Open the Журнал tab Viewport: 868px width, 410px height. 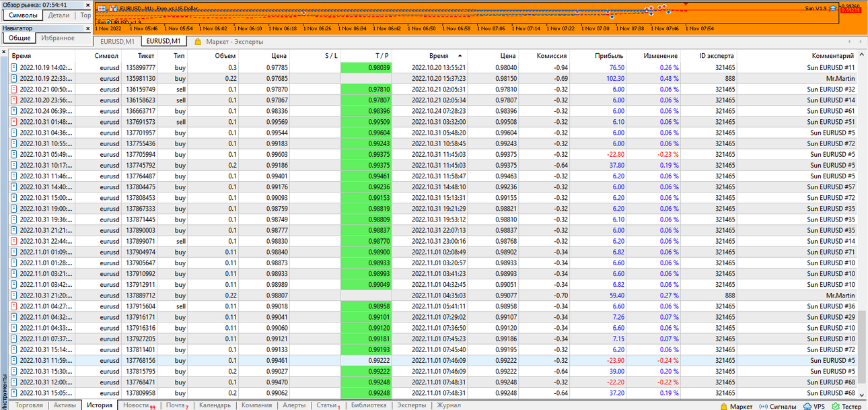tap(449, 405)
